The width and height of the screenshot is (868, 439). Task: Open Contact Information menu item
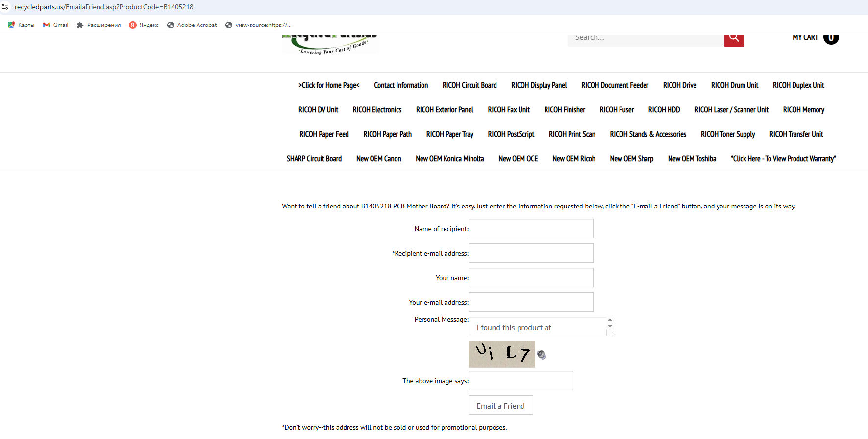(x=401, y=85)
